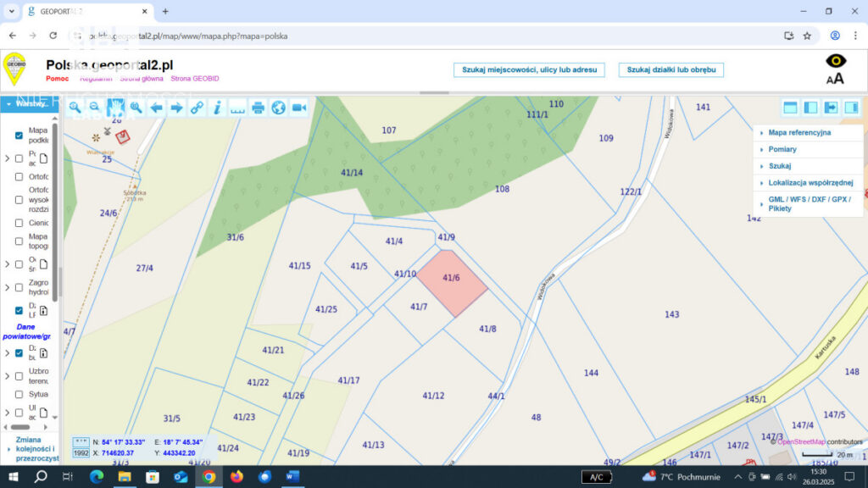The height and width of the screenshot is (488, 868).
Task: Go to previous map view arrow
Action: 156,108
